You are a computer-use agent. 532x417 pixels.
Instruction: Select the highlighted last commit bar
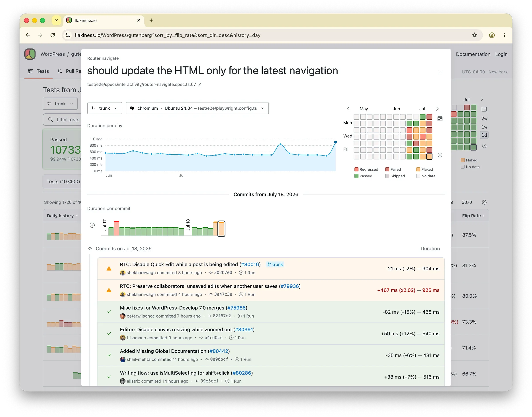tap(221, 229)
